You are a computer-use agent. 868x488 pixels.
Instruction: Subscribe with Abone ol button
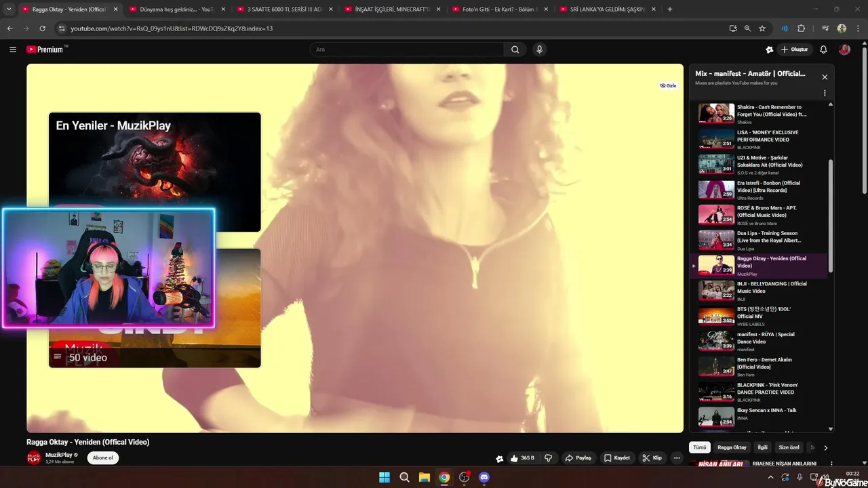[103, 457]
